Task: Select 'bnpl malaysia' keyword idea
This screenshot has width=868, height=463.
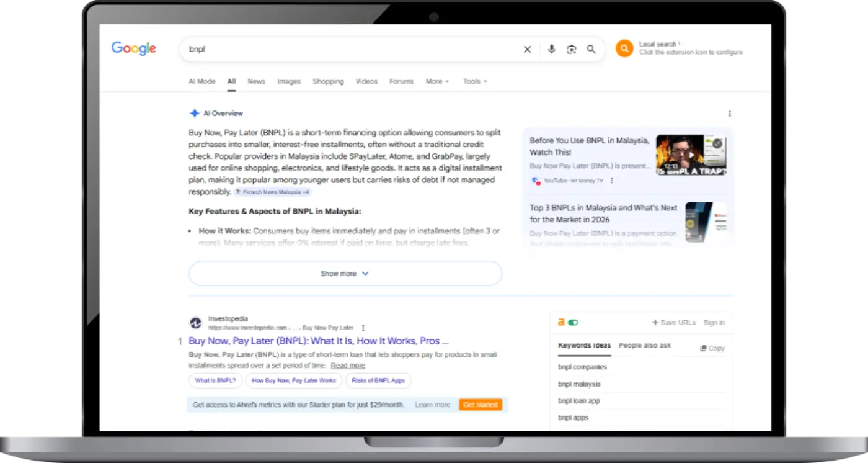Action: pos(579,384)
